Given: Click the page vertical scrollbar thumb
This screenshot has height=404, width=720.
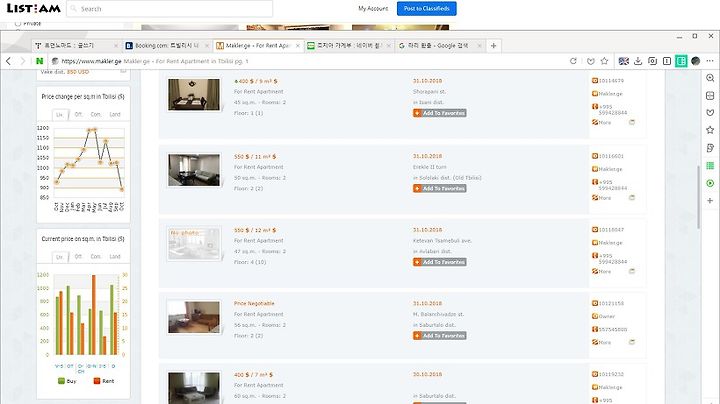Looking at the screenshot, I should click(x=698, y=197).
